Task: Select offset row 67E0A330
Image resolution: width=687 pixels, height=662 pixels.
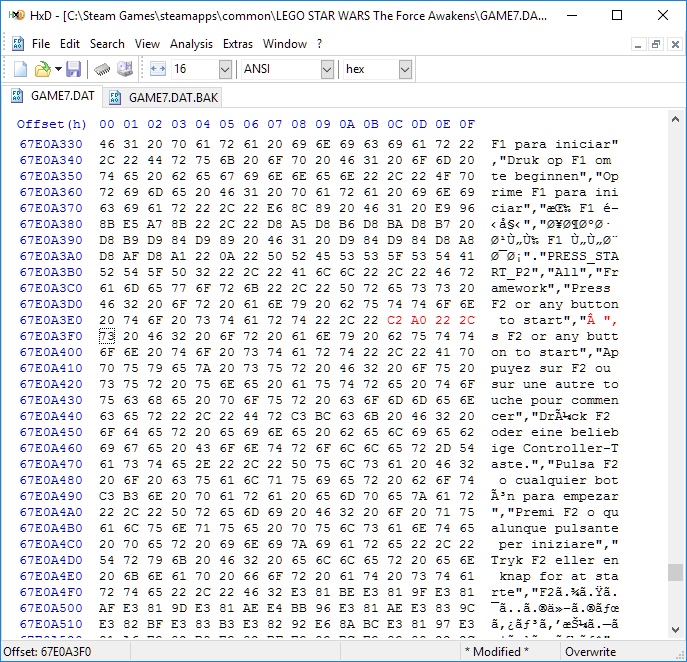Action: (51, 144)
